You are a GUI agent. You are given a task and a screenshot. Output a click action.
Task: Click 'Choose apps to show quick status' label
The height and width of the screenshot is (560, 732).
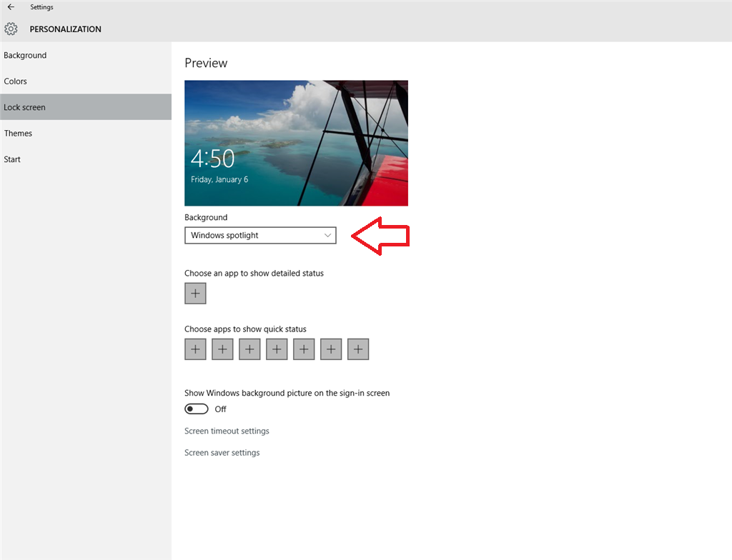[x=245, y=329]
